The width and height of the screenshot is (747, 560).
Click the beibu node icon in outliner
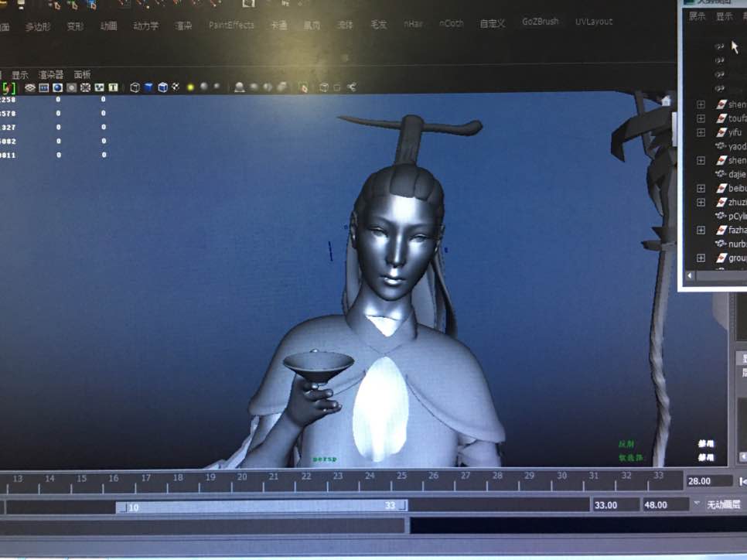(721, 188)
